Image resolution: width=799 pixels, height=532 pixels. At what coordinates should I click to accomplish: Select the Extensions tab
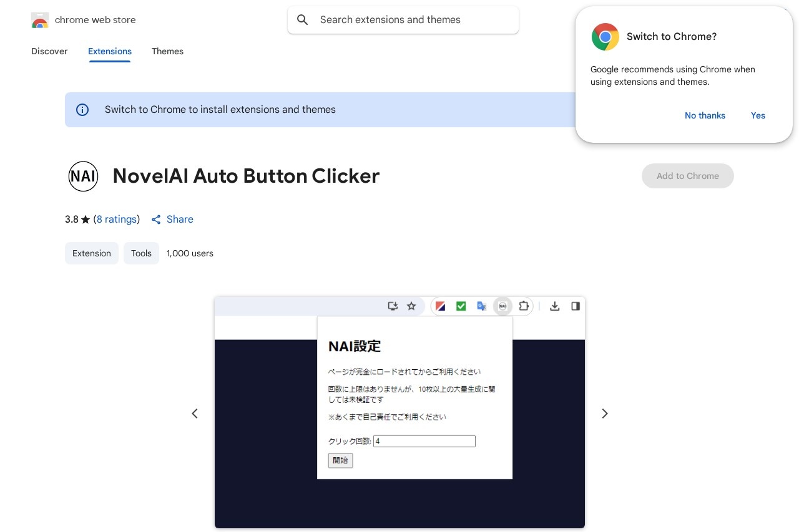(x=110, y=51)
